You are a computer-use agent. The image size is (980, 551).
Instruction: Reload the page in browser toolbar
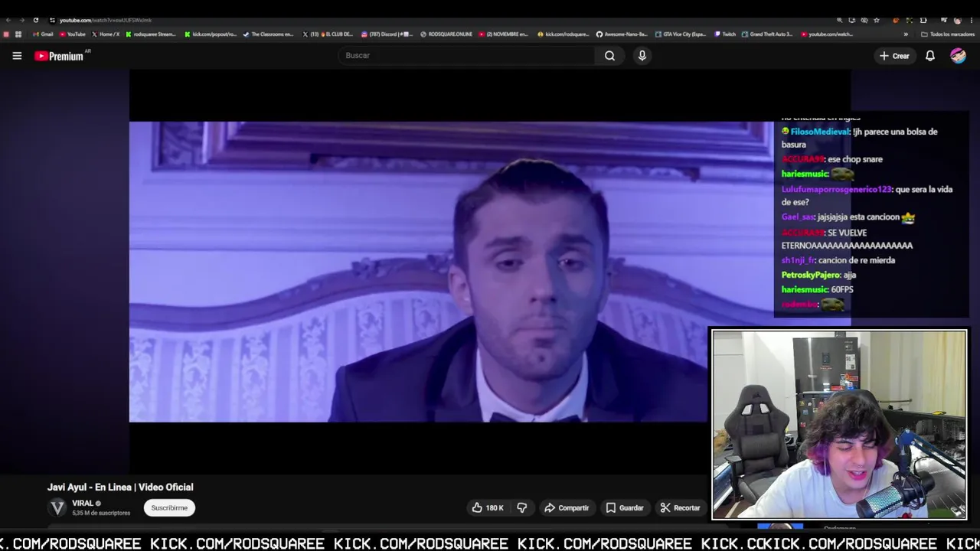point(35,20)
